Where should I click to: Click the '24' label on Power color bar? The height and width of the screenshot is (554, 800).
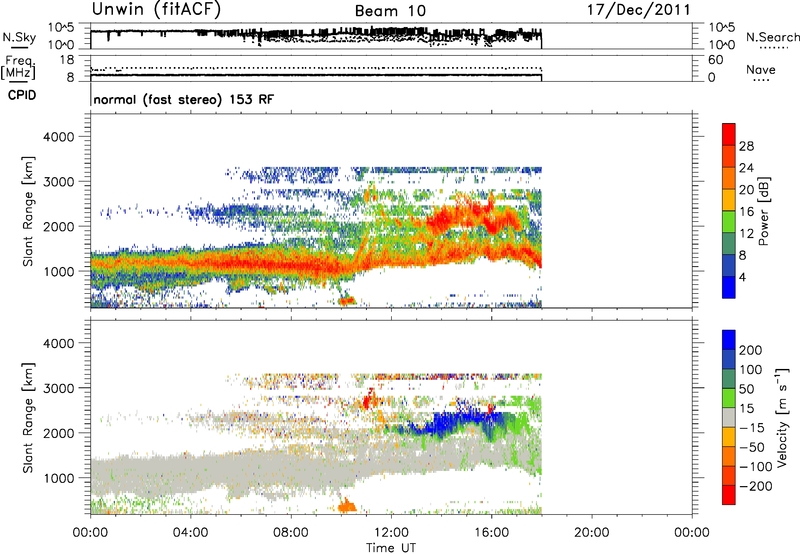point(746,168)
